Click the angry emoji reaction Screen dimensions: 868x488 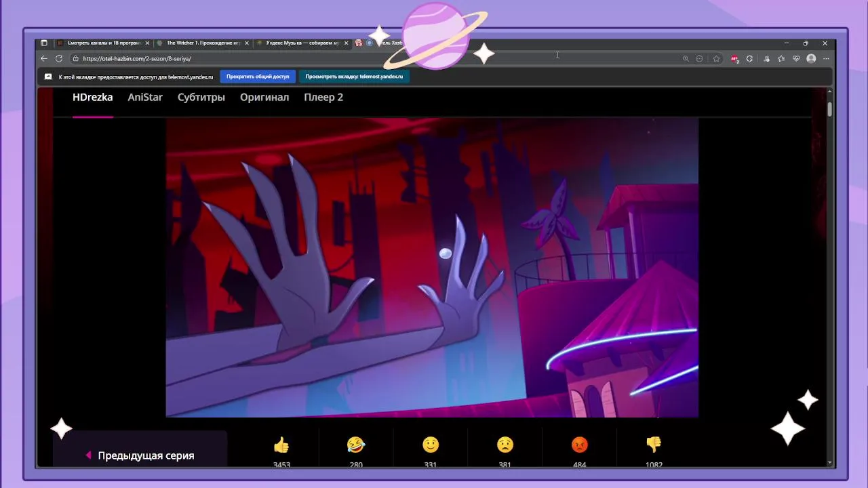point(580,445)
